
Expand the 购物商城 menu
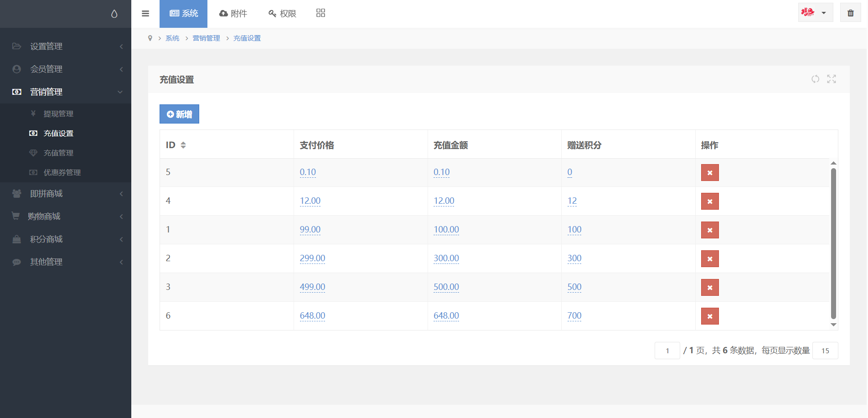pyautogui.click(x=66, y=217)
